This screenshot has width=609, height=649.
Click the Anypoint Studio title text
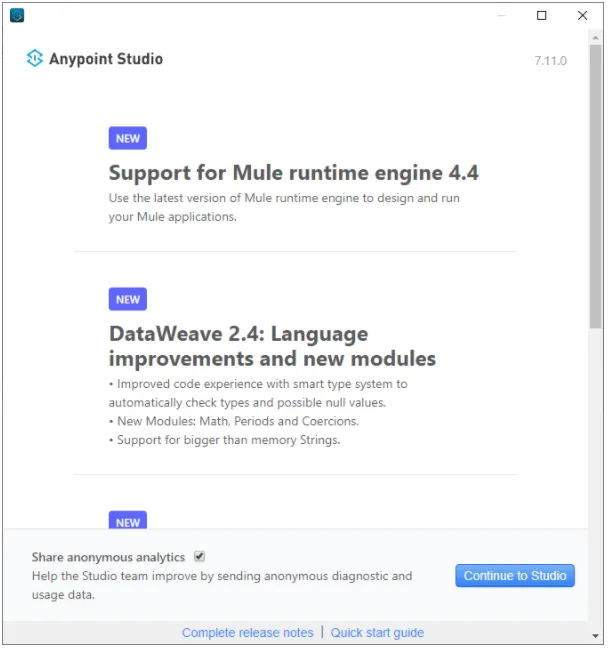pyautogui.click(x=106, y=59)
